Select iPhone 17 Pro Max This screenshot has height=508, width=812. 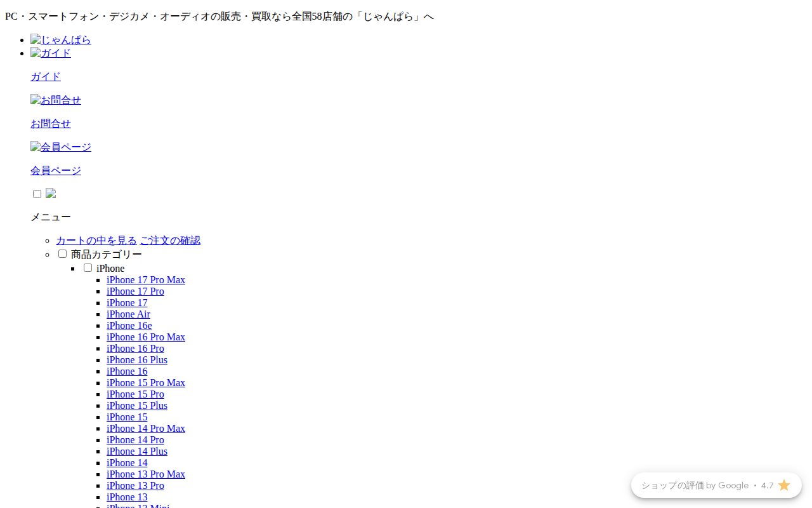point(146,280)
